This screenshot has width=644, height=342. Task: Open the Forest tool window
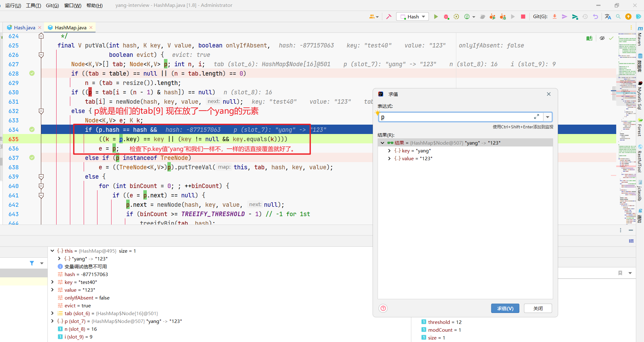(x=640, y=127)
